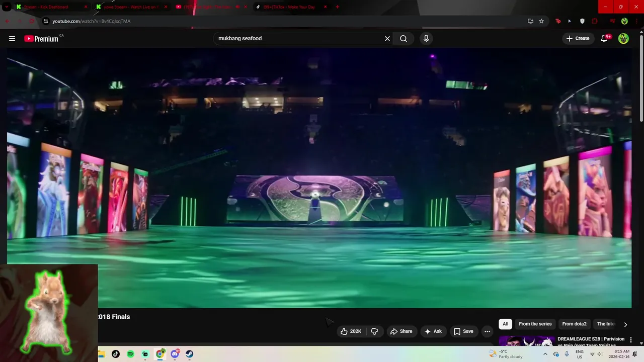Screen dimensions: 644x362
Task: Go to YouTube Premium home logo
Action: click(41, 39)
